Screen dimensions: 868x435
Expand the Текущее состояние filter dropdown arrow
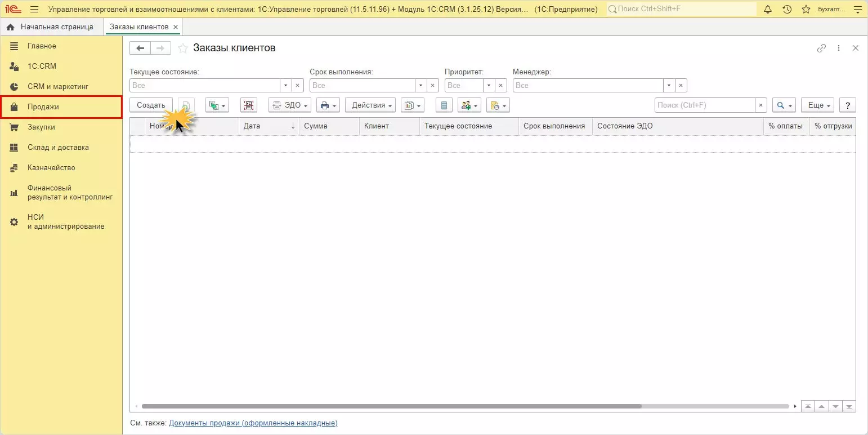coord(286,86)
